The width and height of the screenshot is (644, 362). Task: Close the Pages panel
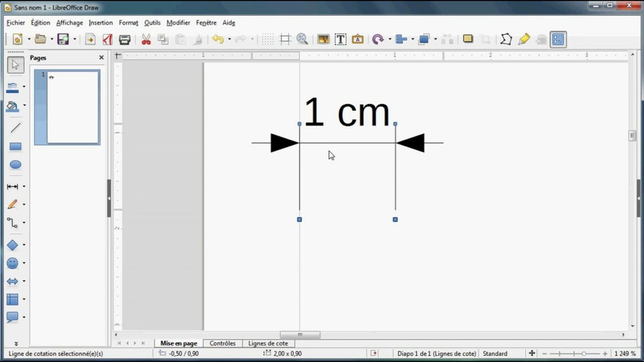[101, 57]
